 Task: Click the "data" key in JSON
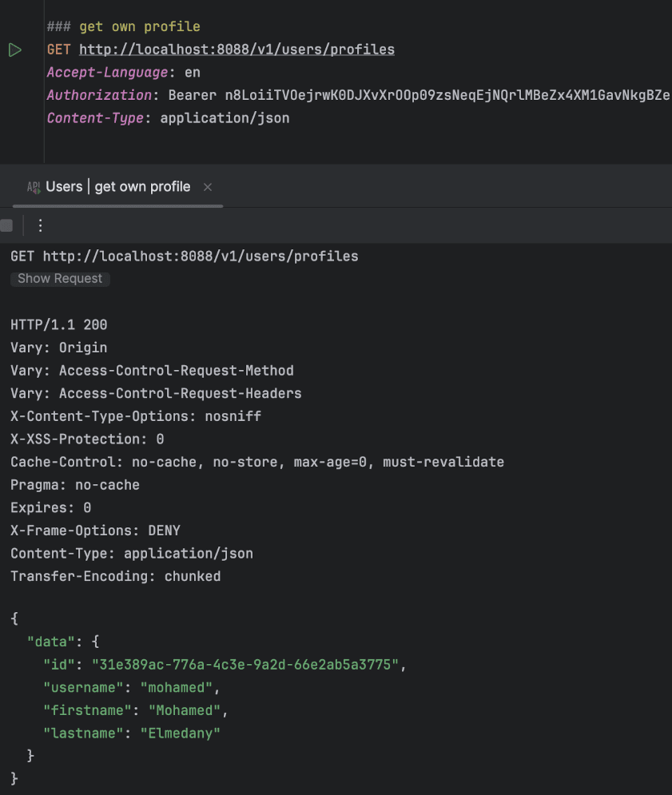click(x=50, y=642)
